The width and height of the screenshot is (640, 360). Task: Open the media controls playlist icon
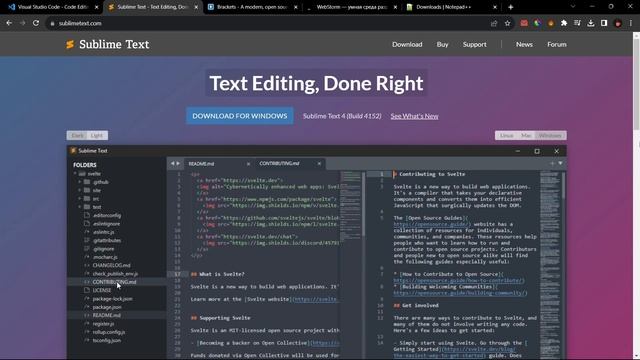pos(577,23)
